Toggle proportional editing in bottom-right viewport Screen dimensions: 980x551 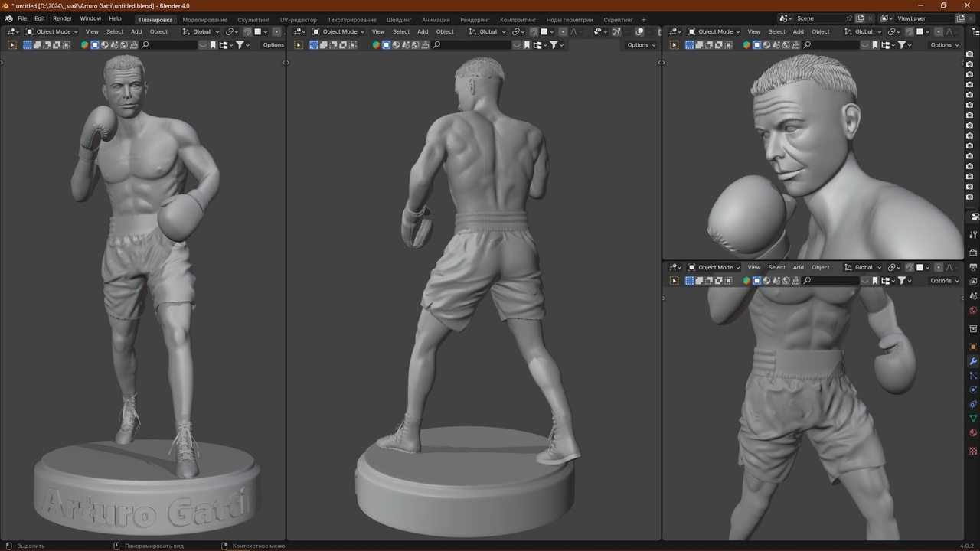pos(938,267)
